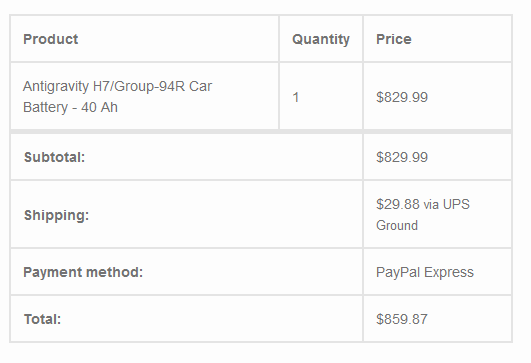
Task: Click the Product column header
Action: click(x=50, y=39)
